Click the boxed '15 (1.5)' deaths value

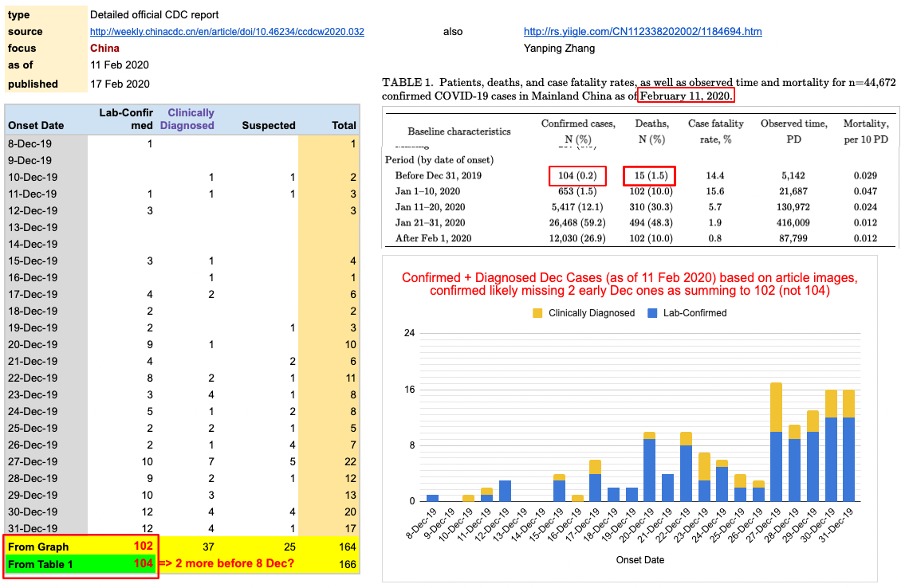[x=650, y=175]
